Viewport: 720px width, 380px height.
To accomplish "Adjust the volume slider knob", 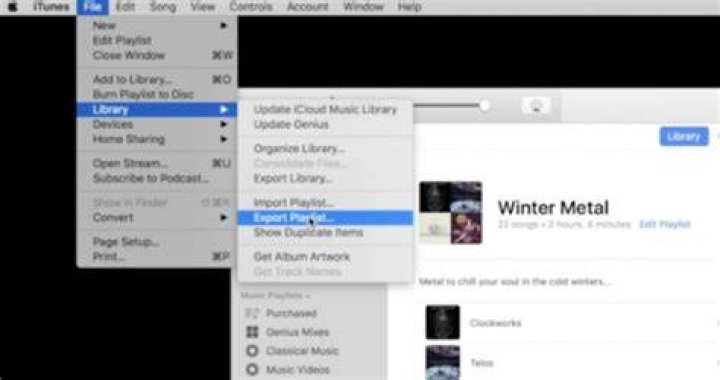I will (x=484, y=106).
